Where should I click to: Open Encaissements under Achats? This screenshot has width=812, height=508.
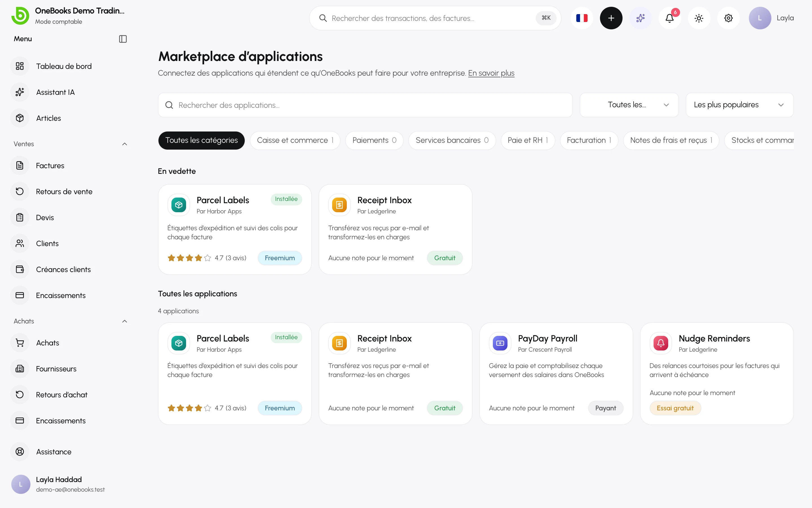point(69,421)
